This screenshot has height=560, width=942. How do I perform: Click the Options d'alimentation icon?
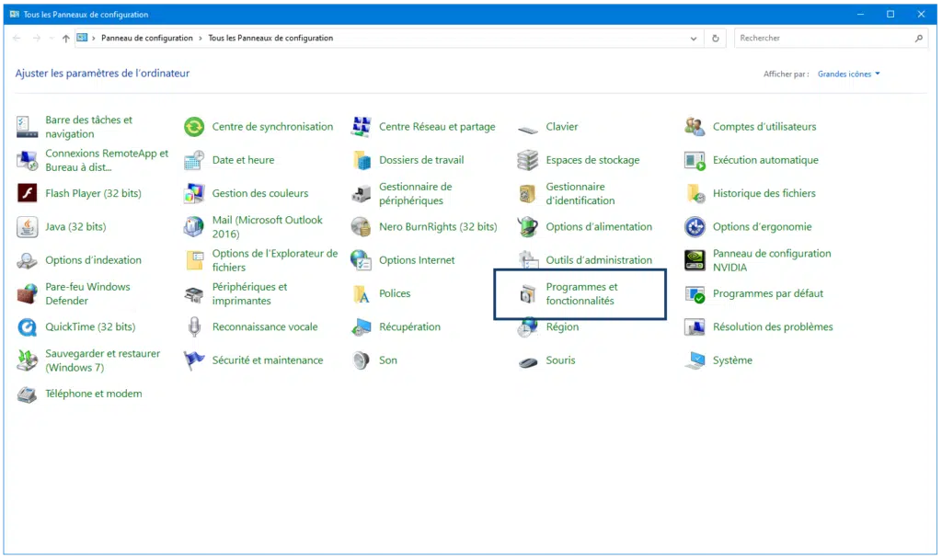click(528, 227)
